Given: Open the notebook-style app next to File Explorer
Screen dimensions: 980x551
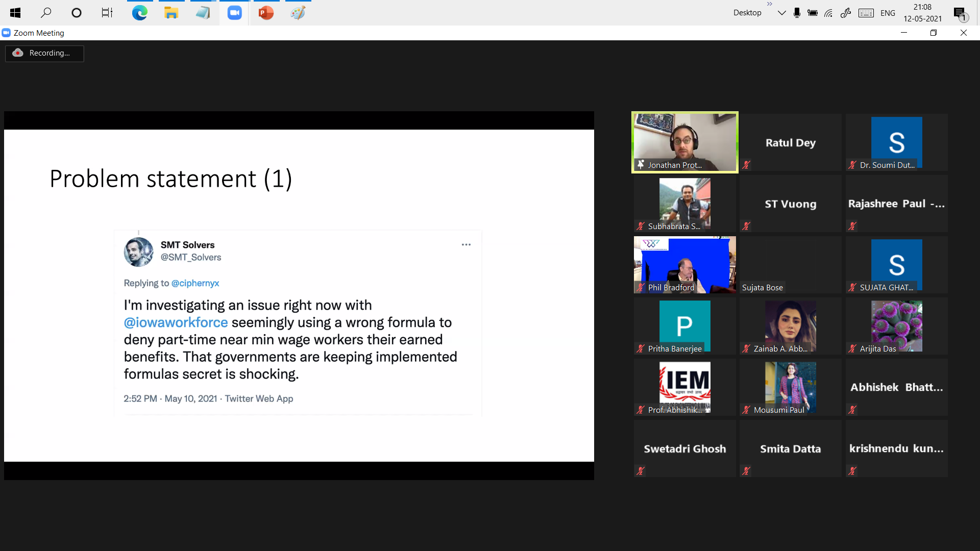Looking at the screenshot, I should (x=203, y=13).
